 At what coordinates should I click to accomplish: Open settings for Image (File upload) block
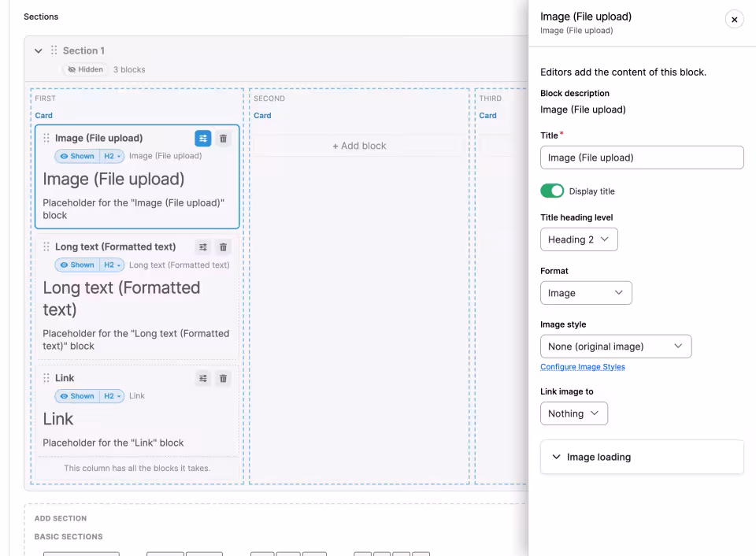(x=203, y=139)
